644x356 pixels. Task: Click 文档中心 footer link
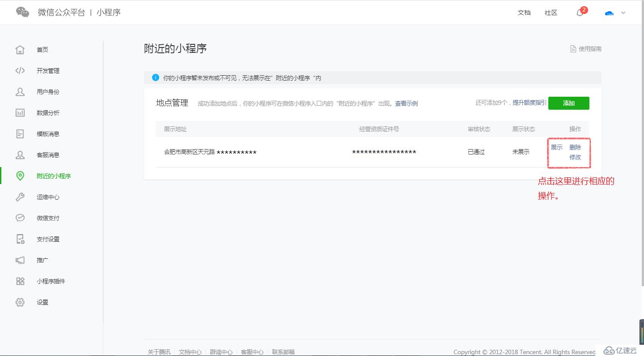(x=190, y=352)
